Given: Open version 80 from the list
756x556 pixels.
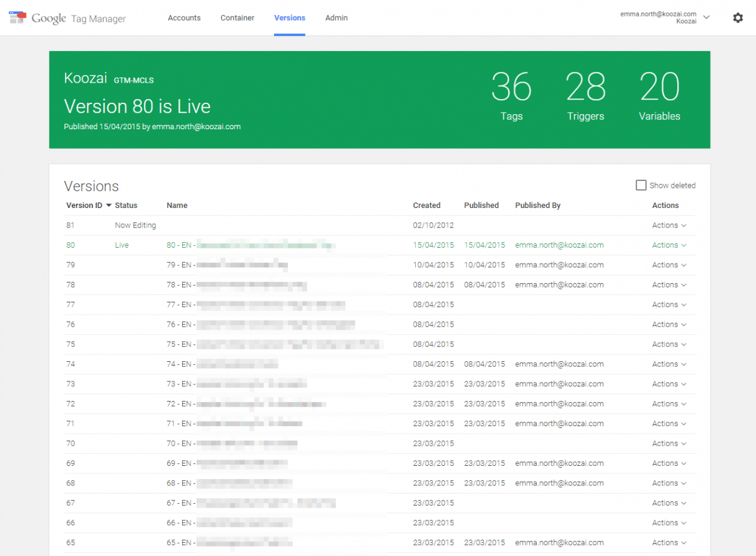Looking at the screenshot, I should coord(69,245).
